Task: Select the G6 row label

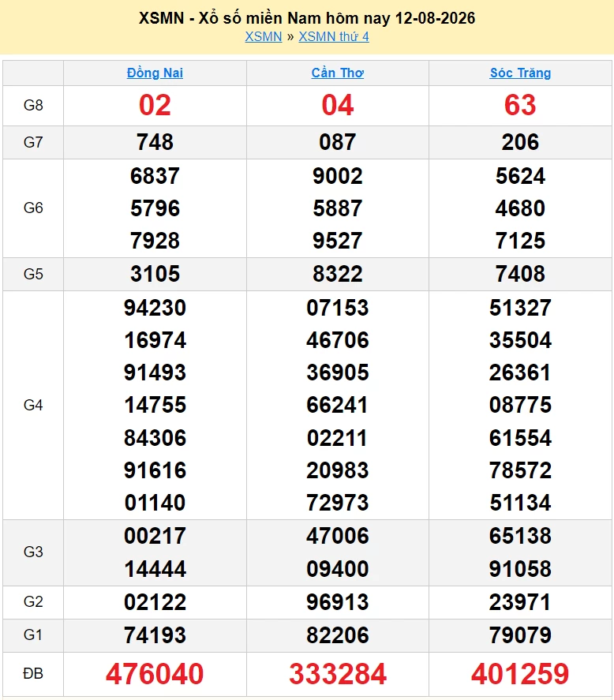Action: pos(33,208)
